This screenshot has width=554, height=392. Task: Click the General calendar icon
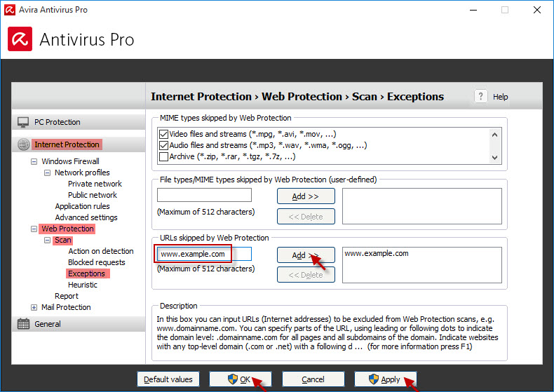[24, 324]
